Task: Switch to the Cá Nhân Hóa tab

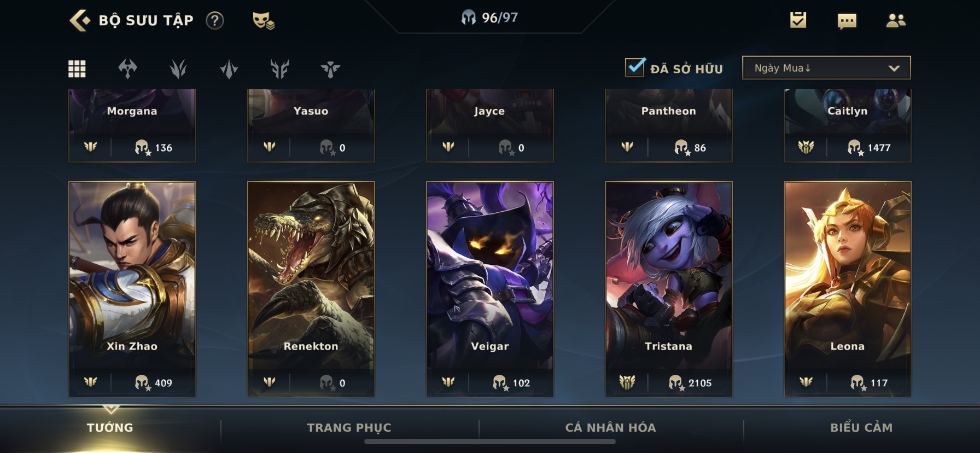Action: click(611, 428)
